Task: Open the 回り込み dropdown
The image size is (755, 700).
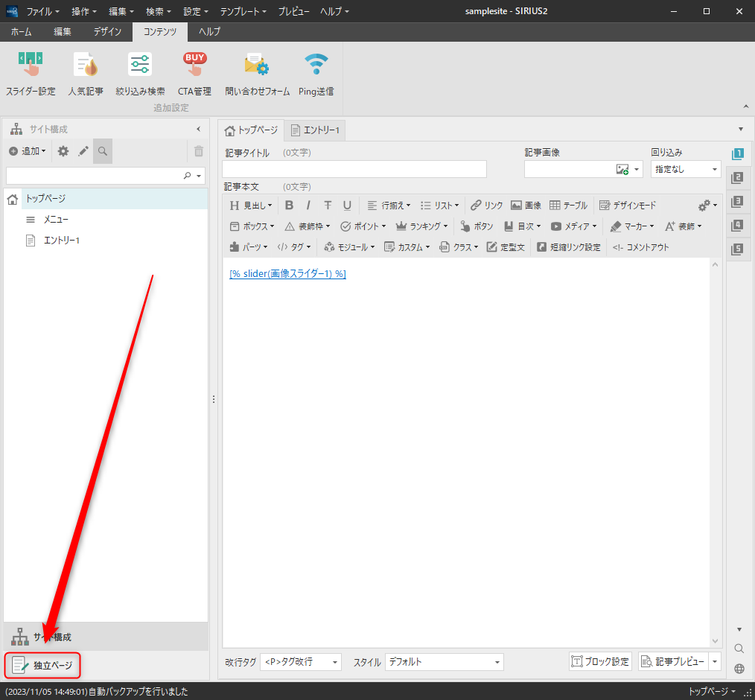Action: click(685, 169)
